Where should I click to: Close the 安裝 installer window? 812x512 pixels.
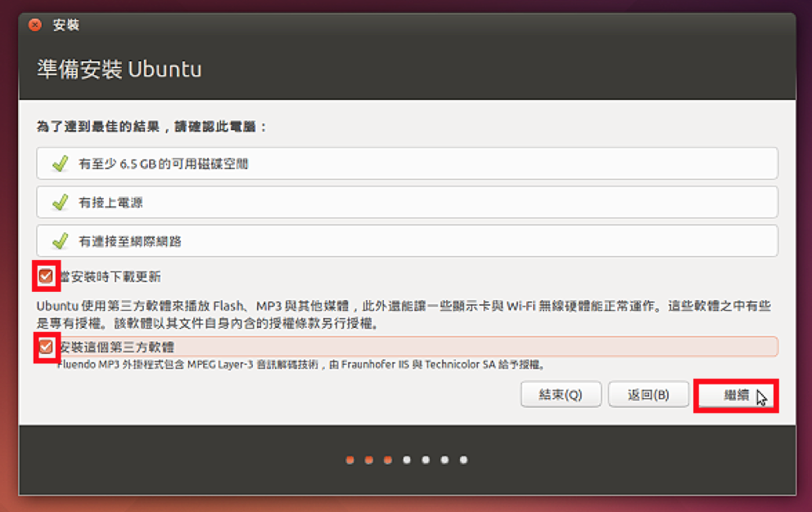(x=35, y=25)
